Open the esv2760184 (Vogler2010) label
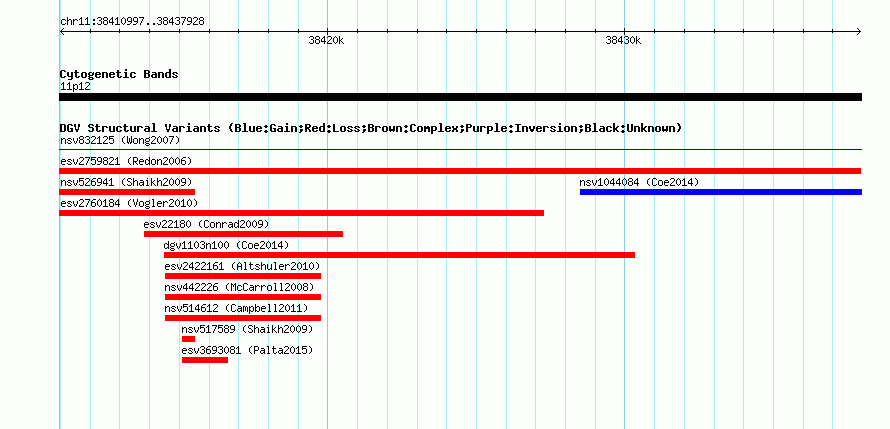The height and width of the screenshot is (429, 890). (x=129, y=203)
